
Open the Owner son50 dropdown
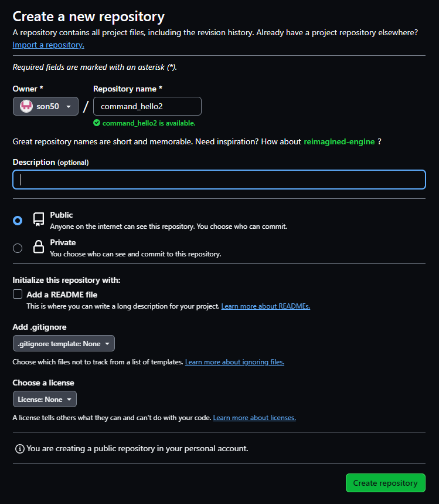[46, 106]
